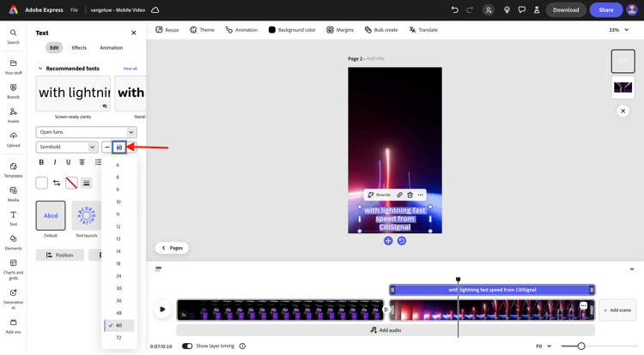Viewport: 644px width, 355px height.
Task: Open more options ellipsis on text toolbar
Action: (x=420, y=195)
